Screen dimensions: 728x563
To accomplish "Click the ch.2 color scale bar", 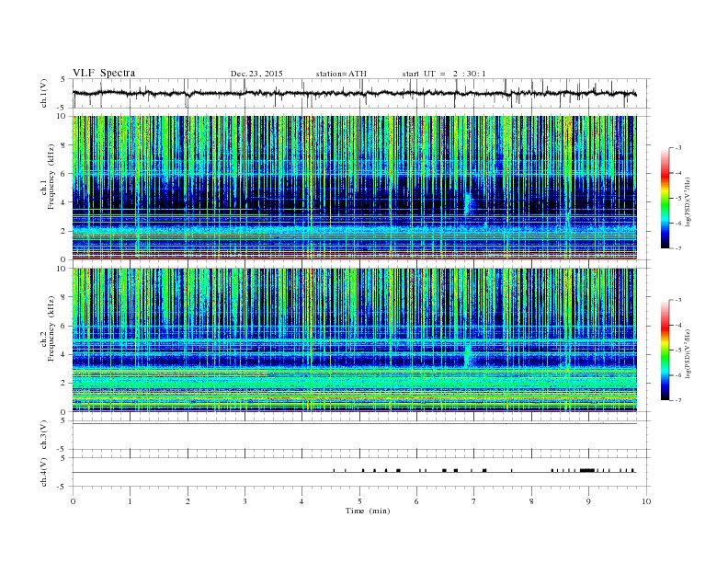I will pos(665,350).
